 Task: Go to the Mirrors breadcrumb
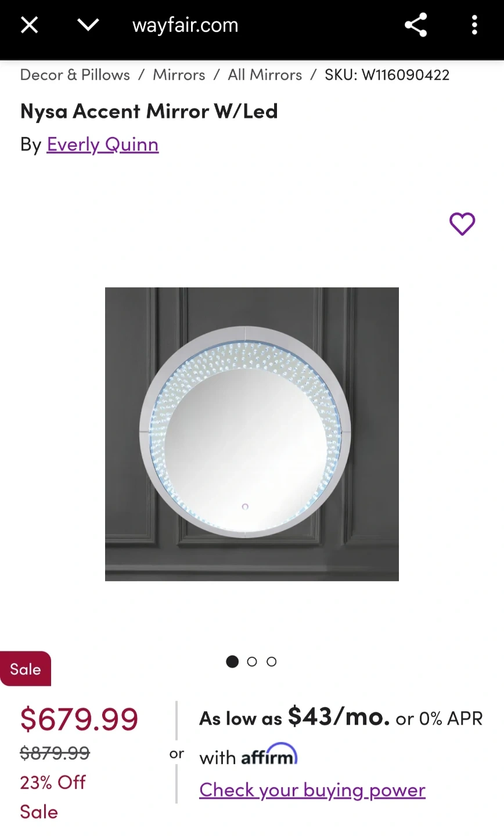(x=179, y=75)
